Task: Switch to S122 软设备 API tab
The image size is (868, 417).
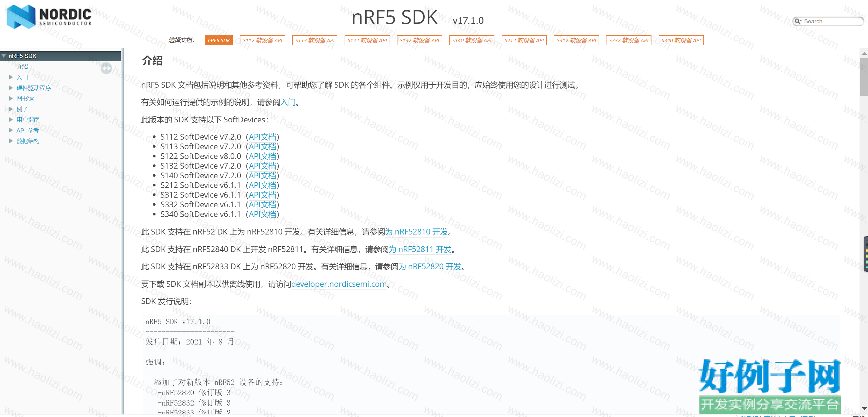Action: (x=367, y=40)
